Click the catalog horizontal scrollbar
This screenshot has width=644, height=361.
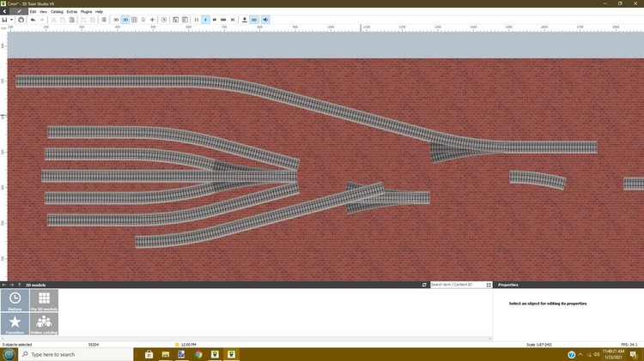click(x=246, y=339)
